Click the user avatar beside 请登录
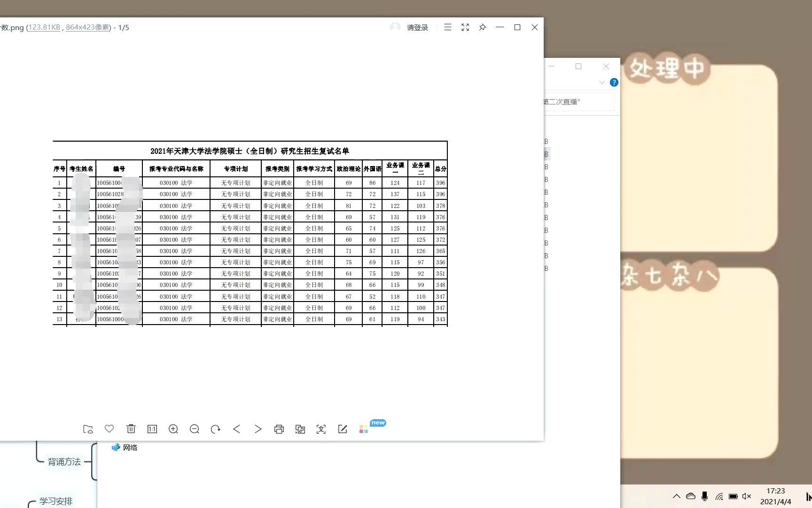 pos(395,27)
